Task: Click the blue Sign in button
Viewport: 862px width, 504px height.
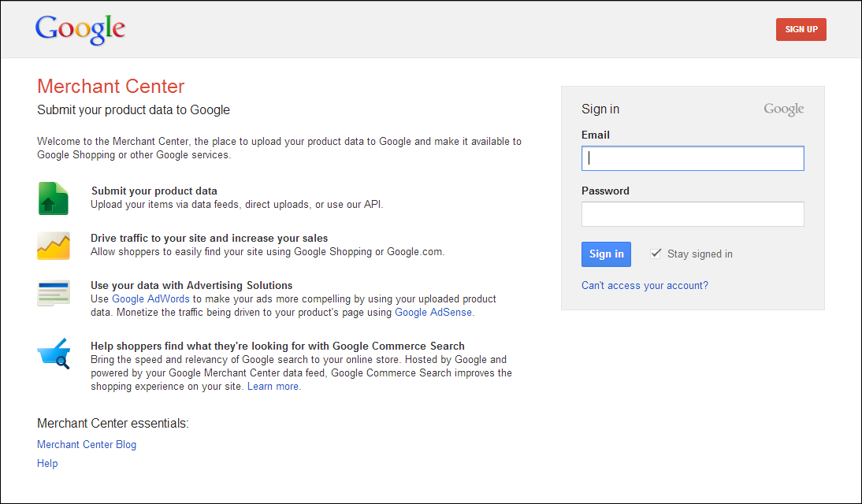Action: click(607, 254)
